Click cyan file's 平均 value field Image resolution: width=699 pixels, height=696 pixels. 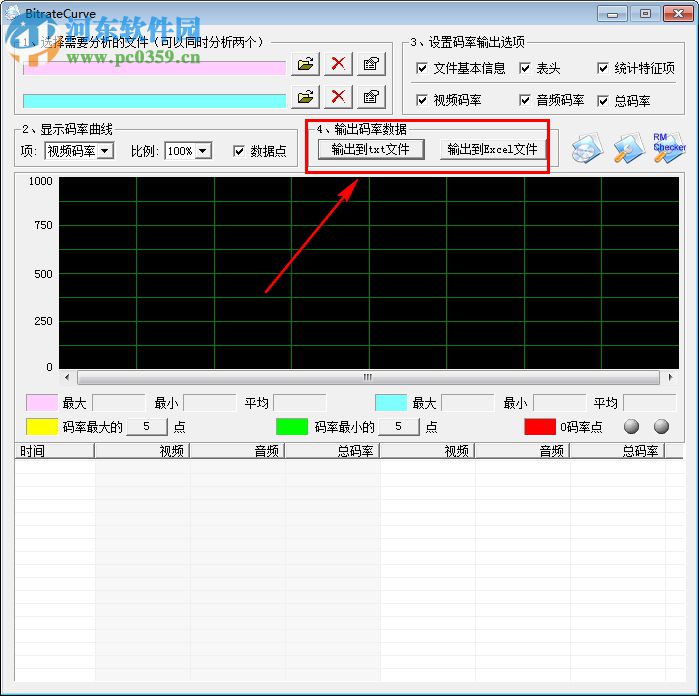click(x=650, y=403)
